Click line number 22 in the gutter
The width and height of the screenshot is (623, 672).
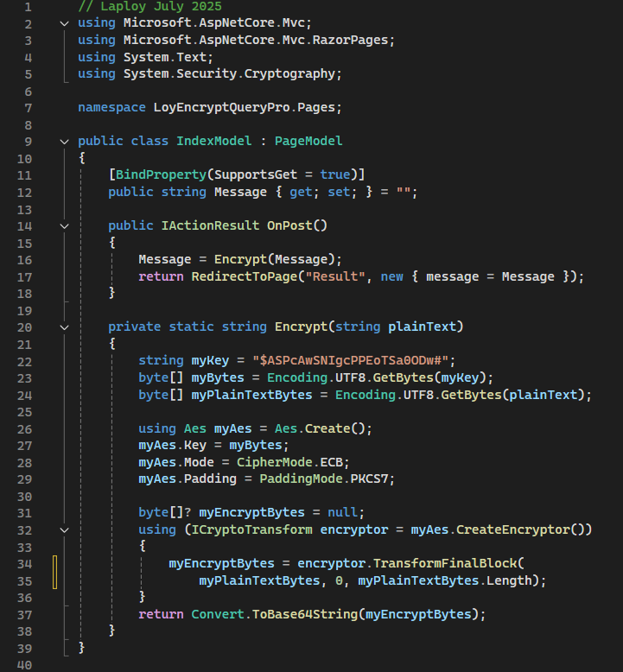[x=24, y=361]
